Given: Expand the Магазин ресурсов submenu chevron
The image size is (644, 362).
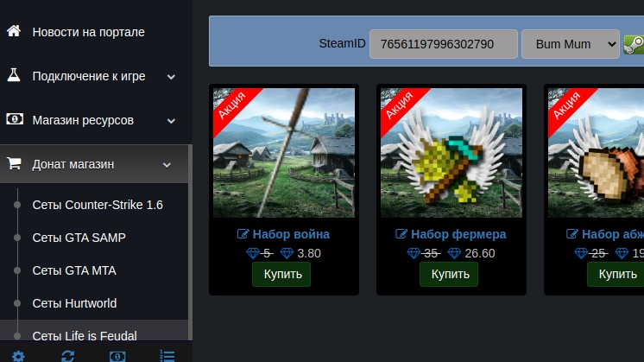Looking at the screenshot, I should [x=171, y=121].
